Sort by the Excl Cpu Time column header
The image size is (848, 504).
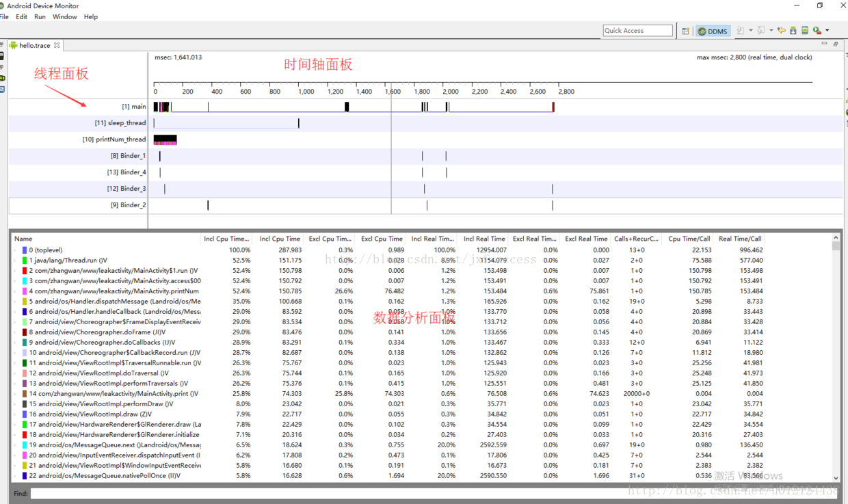point(382,239)
